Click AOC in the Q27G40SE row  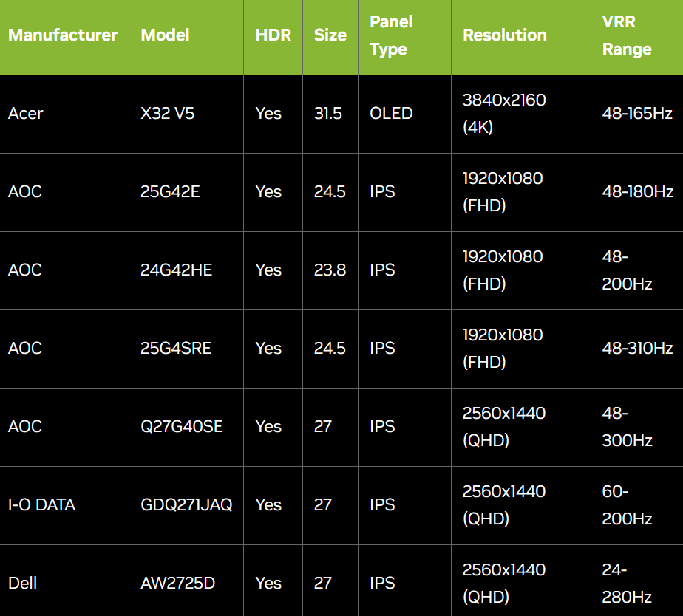pyautogui.click(x=25, y=427)
